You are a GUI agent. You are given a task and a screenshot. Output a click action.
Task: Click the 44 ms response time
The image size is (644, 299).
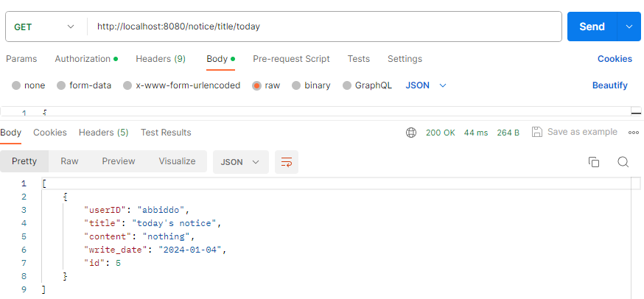(x=475, y=133)
